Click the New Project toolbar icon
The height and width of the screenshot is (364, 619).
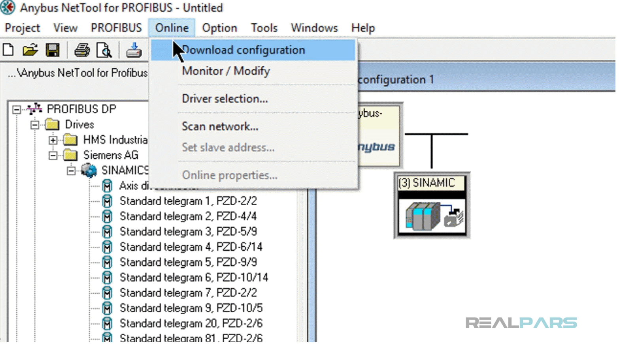[8, 50]
